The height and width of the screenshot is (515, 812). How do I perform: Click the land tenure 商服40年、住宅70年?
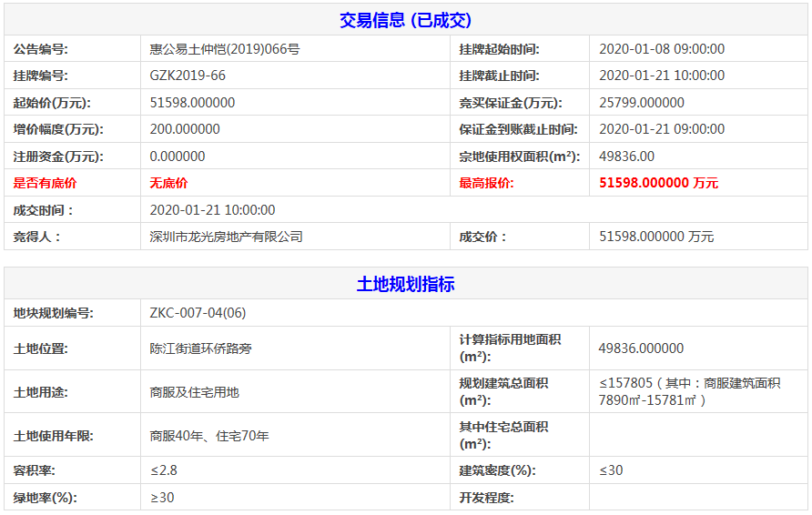pos(209,436)
